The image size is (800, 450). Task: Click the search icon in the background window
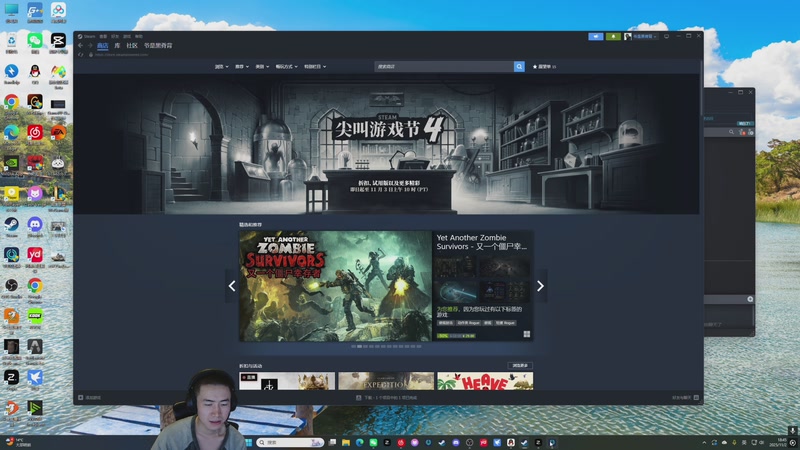pyautogui.click(x=731, y=132)
